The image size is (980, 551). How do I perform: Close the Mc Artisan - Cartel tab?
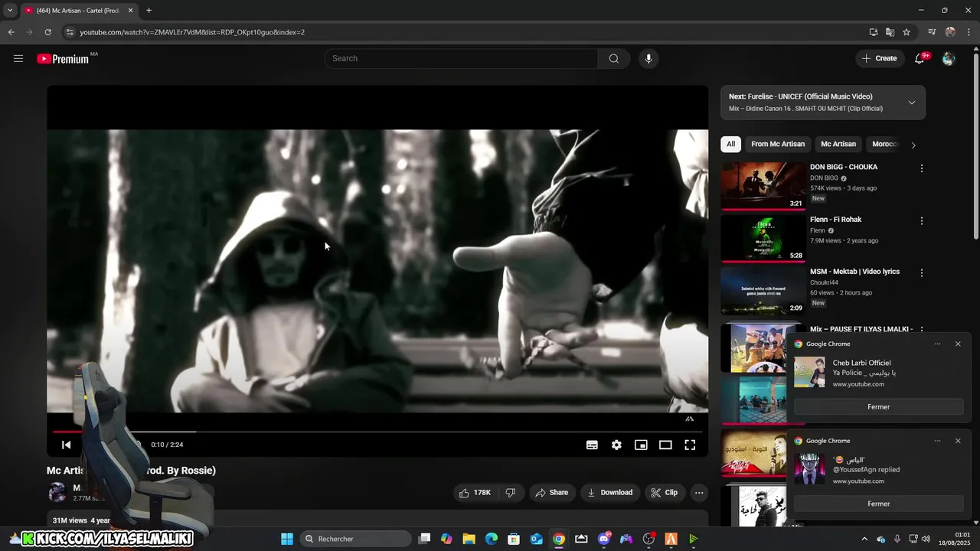(x=130, y=11)
